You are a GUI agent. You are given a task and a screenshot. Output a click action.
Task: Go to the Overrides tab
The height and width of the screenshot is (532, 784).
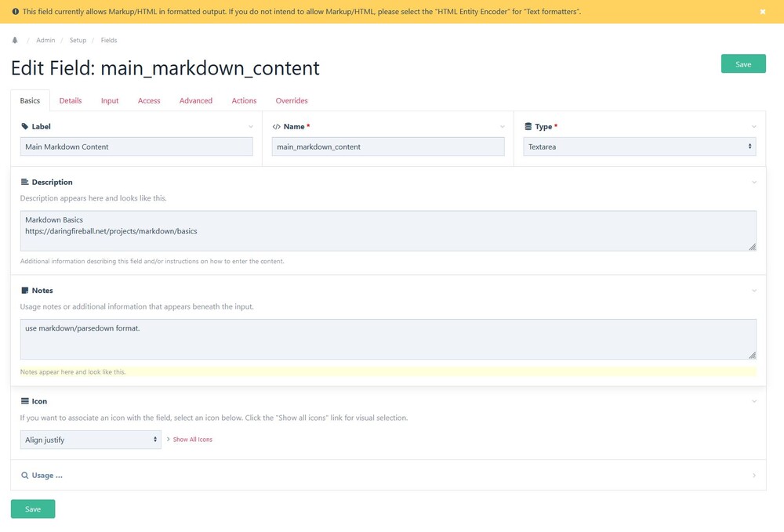pos(292,100)
